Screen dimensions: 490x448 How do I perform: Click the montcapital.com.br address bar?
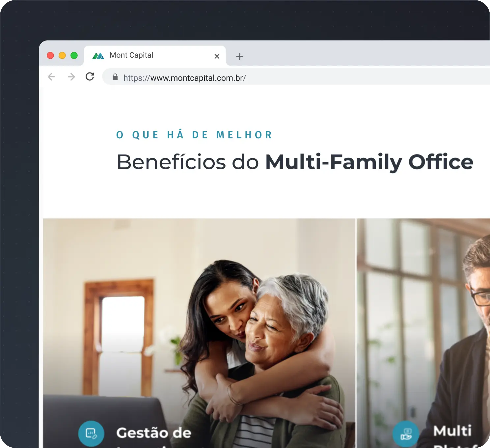coord(296,77)
